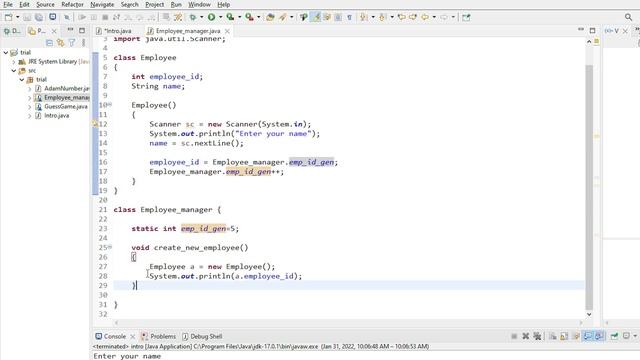Click the warning marker on line 12
The image size is (640, 360).
point(95,124)
